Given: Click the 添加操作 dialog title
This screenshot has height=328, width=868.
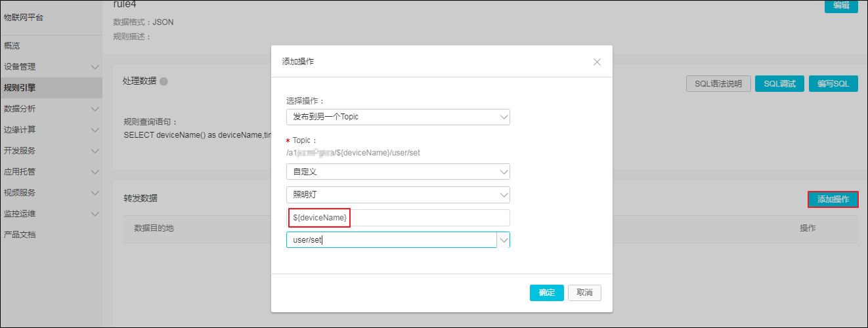Looking at the screenshot, I should [x=298, y=62].
